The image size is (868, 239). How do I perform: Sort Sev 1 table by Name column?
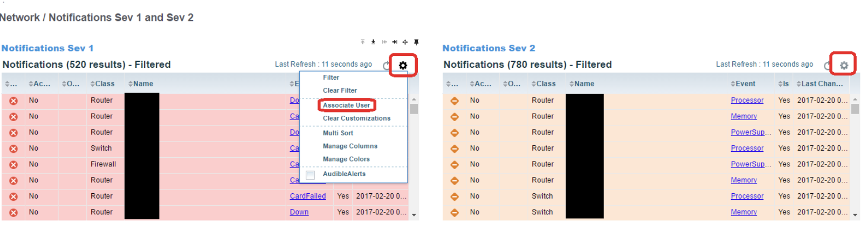[141, 84]
